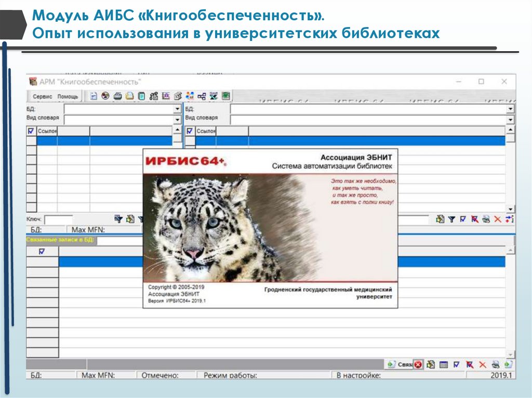Click scroll-down arrow of linked records table
The image size is (532, 398).
click(510, 354)
